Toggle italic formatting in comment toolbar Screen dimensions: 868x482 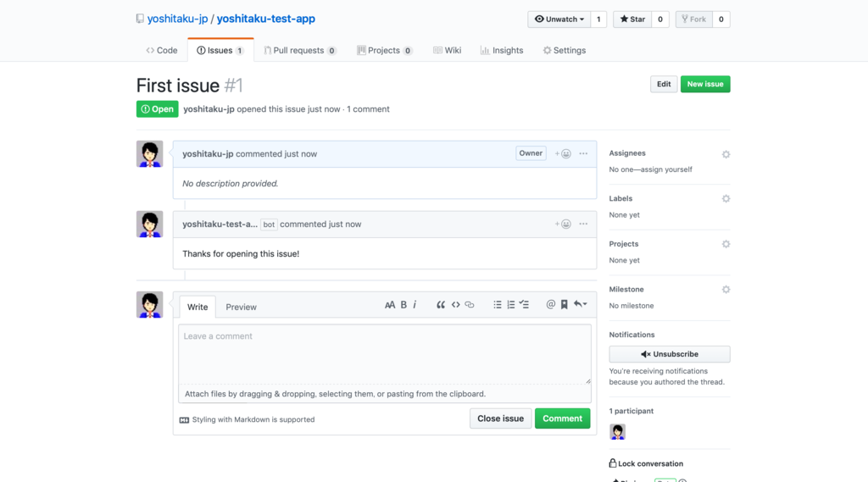[415, 305]
